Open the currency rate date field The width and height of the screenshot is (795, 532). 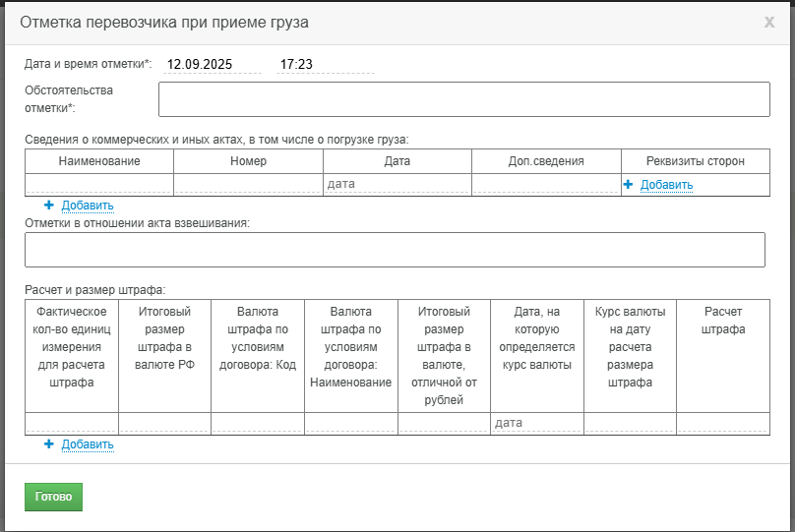537,423
